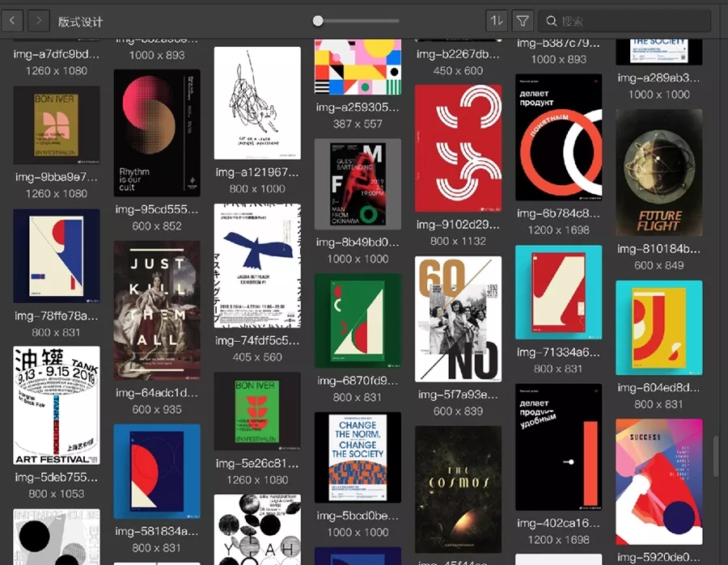
Task: Select the green Bon Iver poster
Action: pyautogui.click(x=257, y=411)
